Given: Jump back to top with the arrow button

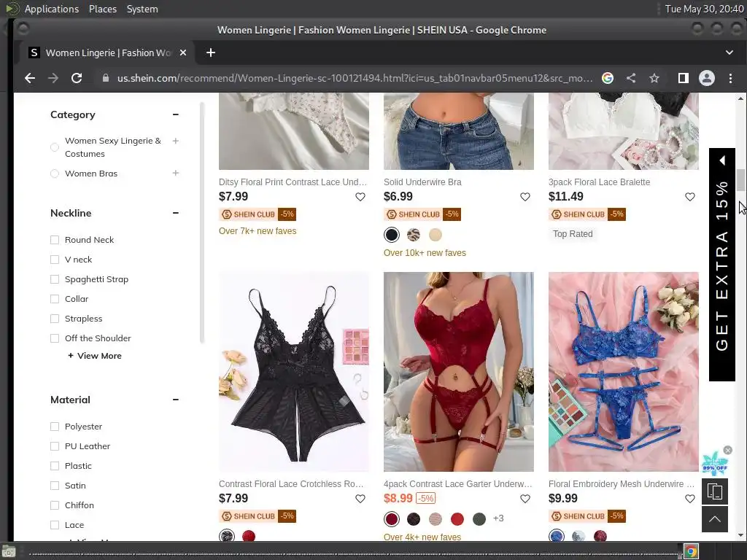Looking at the screenshot, I should coord(715,519).
